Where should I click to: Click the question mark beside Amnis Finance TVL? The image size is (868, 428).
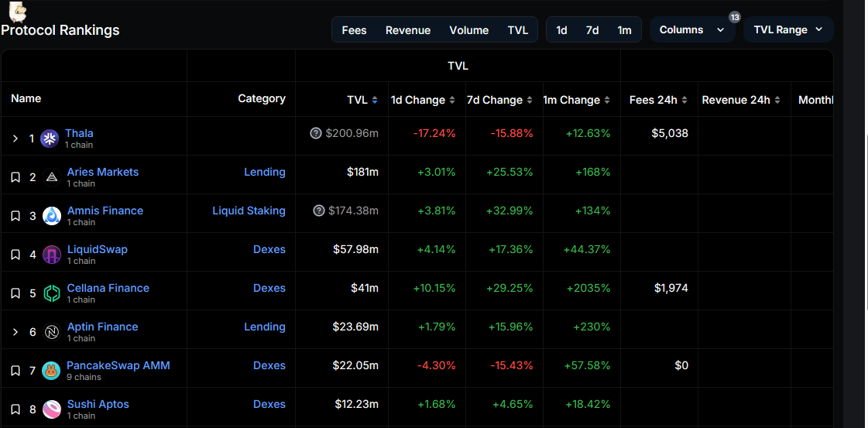pyautogui.click(x=318, y=211)
